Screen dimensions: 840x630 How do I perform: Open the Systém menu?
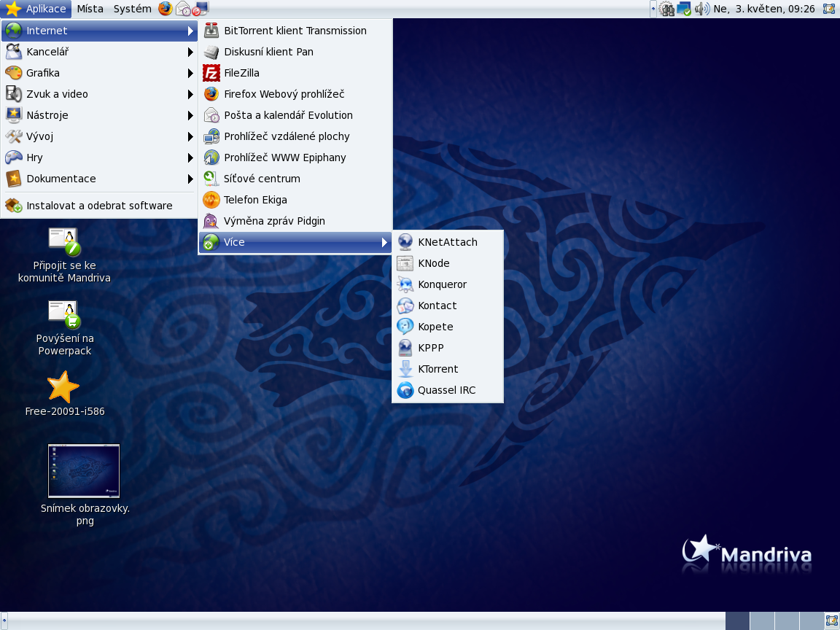(132, 9)
